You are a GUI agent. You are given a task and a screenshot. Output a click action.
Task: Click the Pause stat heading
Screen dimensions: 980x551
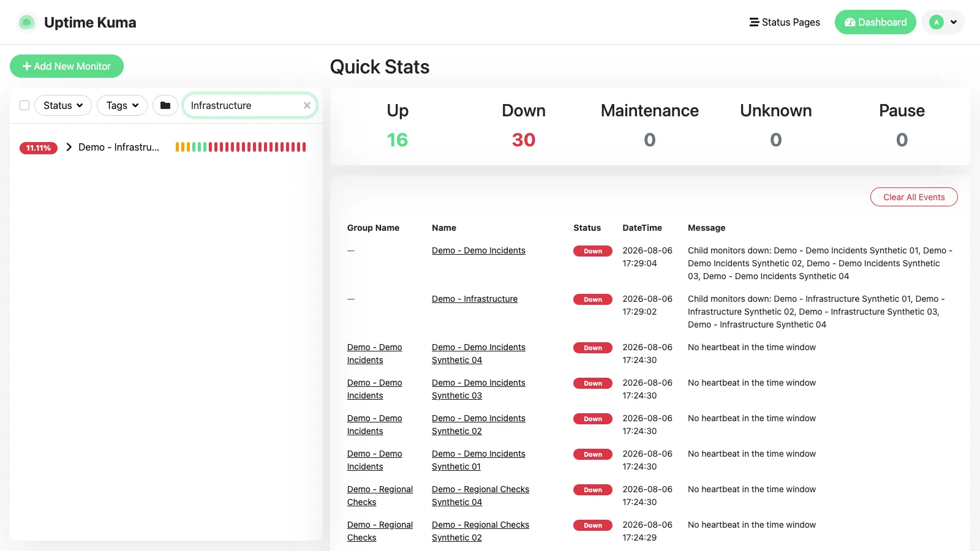coord(902,110)
